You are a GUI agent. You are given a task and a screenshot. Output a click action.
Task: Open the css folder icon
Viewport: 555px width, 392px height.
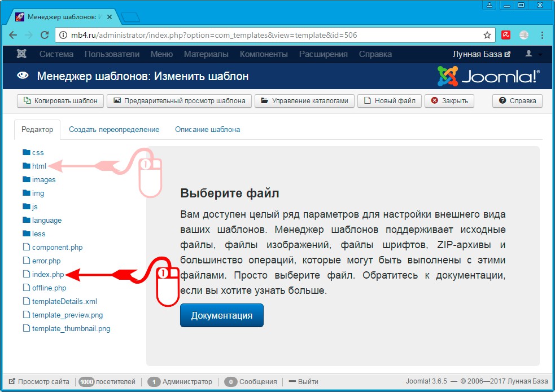point(26,152)
